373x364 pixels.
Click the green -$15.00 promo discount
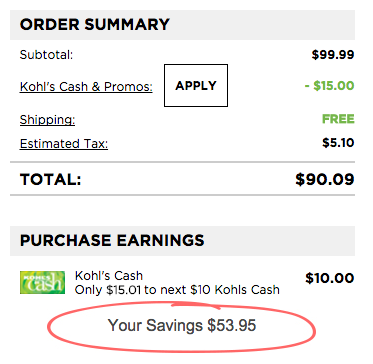(329, 86)
